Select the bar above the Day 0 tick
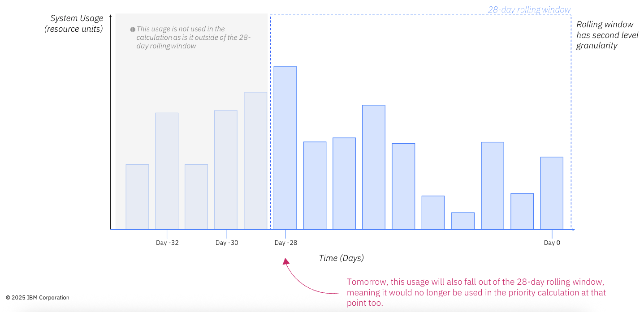644x312 pixels. 552,193
